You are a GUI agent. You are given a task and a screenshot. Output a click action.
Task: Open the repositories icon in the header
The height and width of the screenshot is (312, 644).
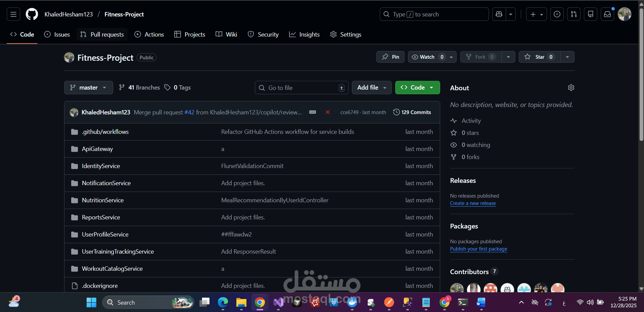(591, 14)
